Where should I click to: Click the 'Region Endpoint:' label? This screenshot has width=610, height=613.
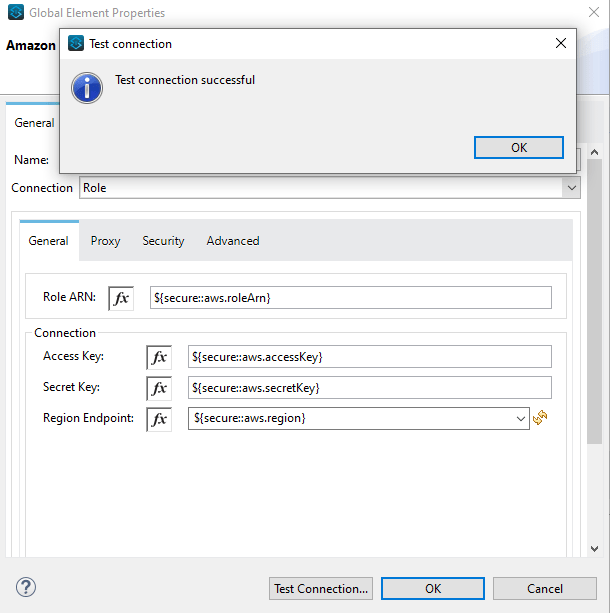click(x=88, y=418)
